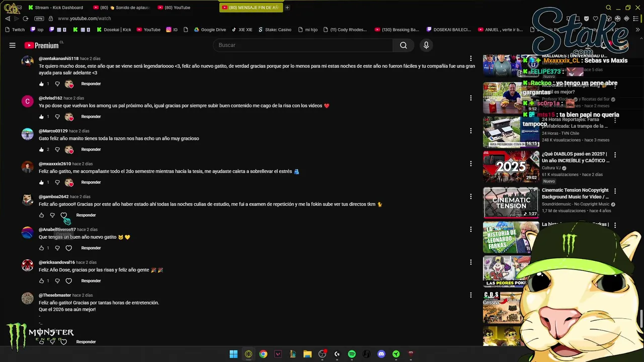Activate voice search microphone
Viewport: 644px width, 362px height.
(x=426, y=45)
